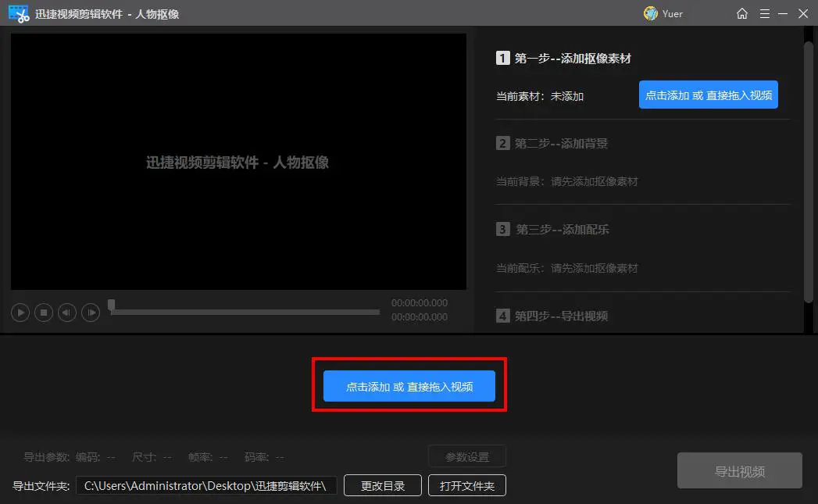Click the Yuer username label
The height and width of the screenshot is (504, 818).
tap(673, 14)
